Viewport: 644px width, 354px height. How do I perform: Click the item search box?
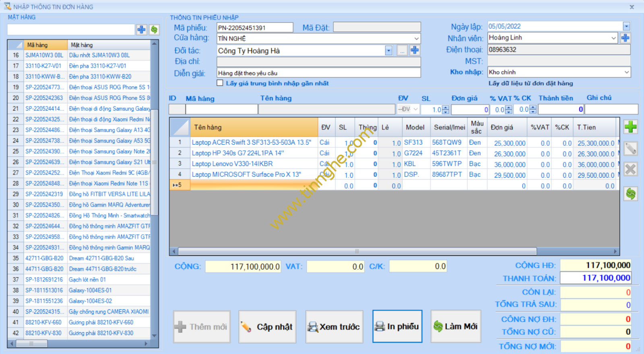pyautogui.click(x=71, y=29)
